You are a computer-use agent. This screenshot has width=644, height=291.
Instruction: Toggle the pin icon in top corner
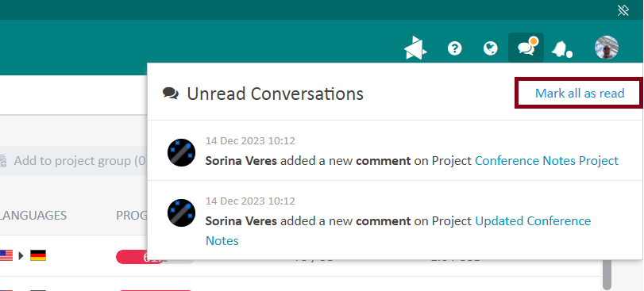tap(623, 10)
